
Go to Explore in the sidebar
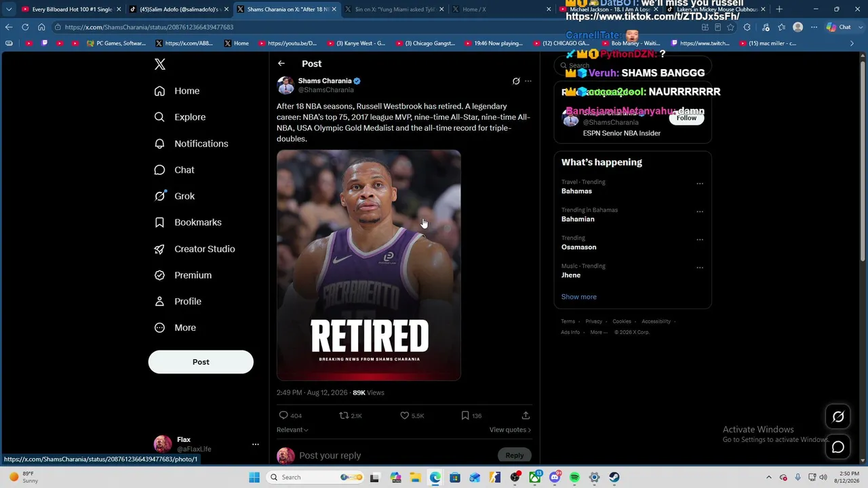(180, 117)
